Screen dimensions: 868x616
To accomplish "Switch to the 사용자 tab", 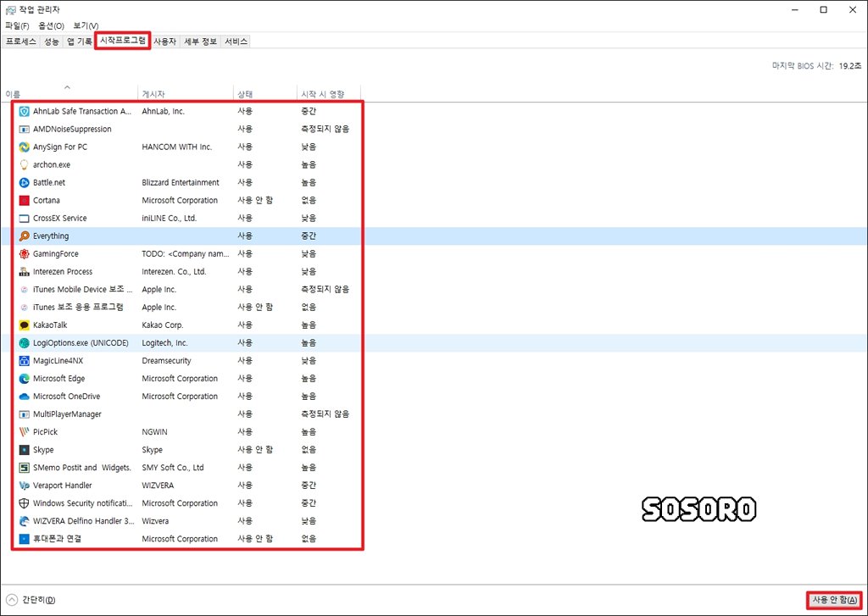I will 164,42.
